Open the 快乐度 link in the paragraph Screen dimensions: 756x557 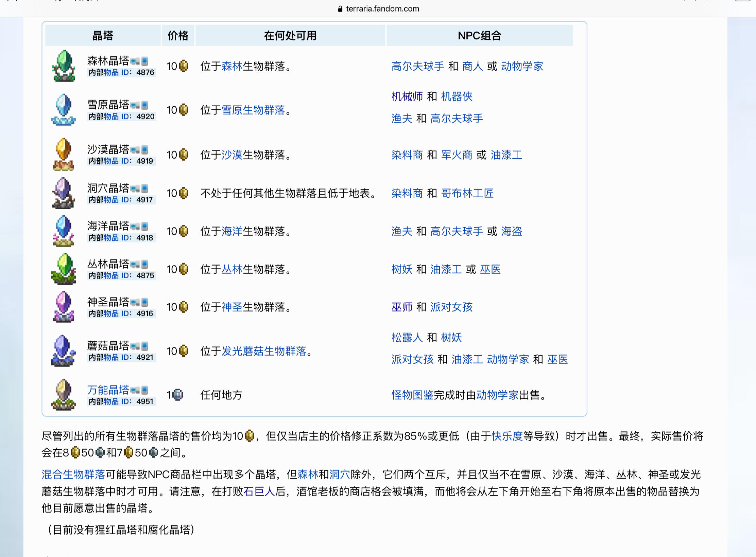[507, 436]
